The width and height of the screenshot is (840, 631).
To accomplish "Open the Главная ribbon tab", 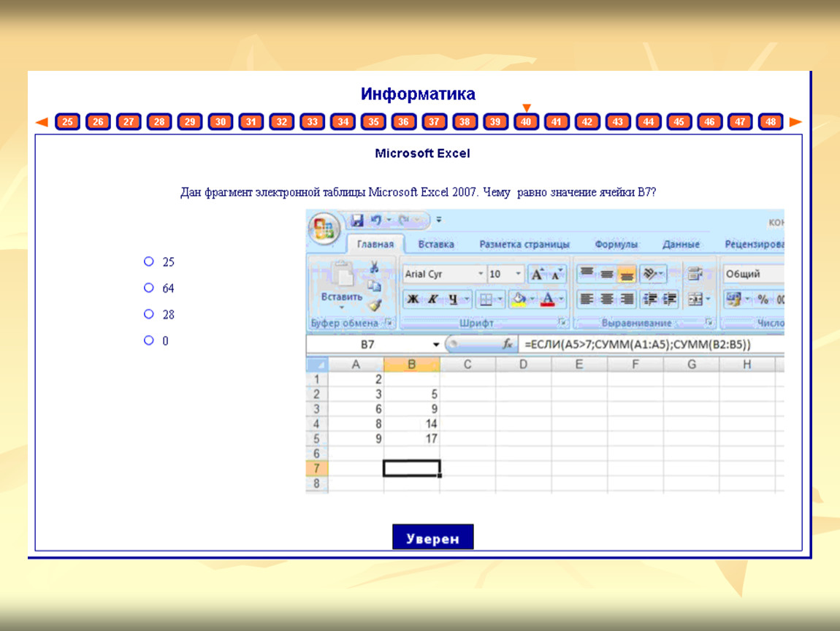I will [x=375, y=244].
